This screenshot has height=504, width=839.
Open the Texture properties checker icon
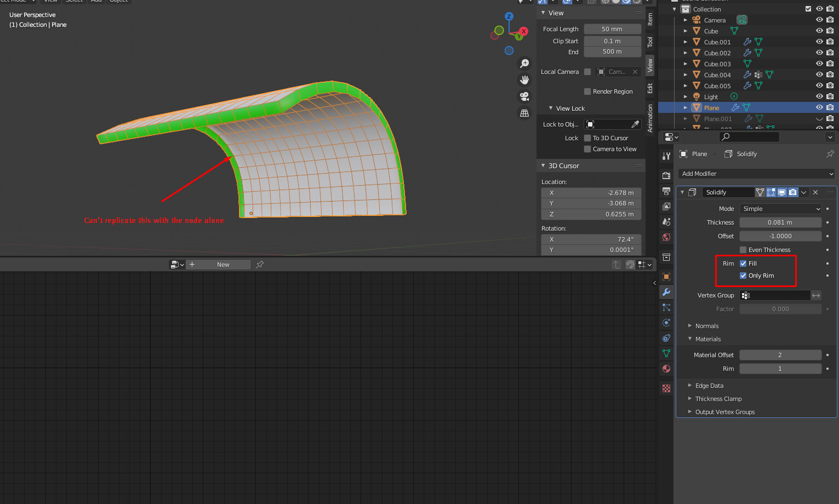[666, 388]
